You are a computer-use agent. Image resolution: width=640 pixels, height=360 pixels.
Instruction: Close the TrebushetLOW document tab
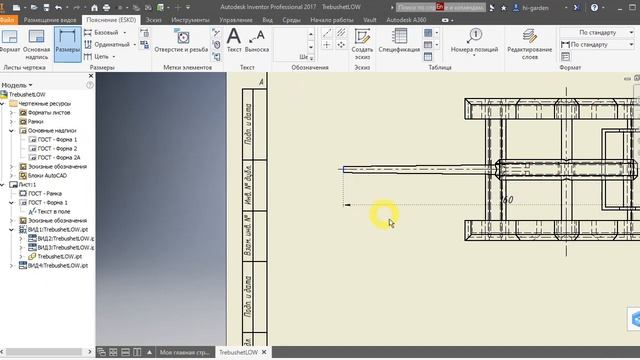click(x=264, y=352)
